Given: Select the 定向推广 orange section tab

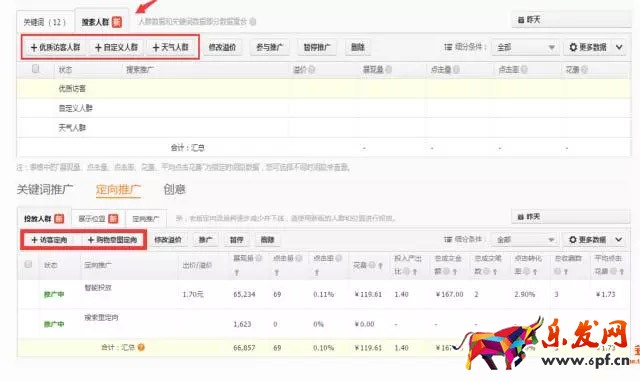Looking at the screenshot, I should [118, 190].
